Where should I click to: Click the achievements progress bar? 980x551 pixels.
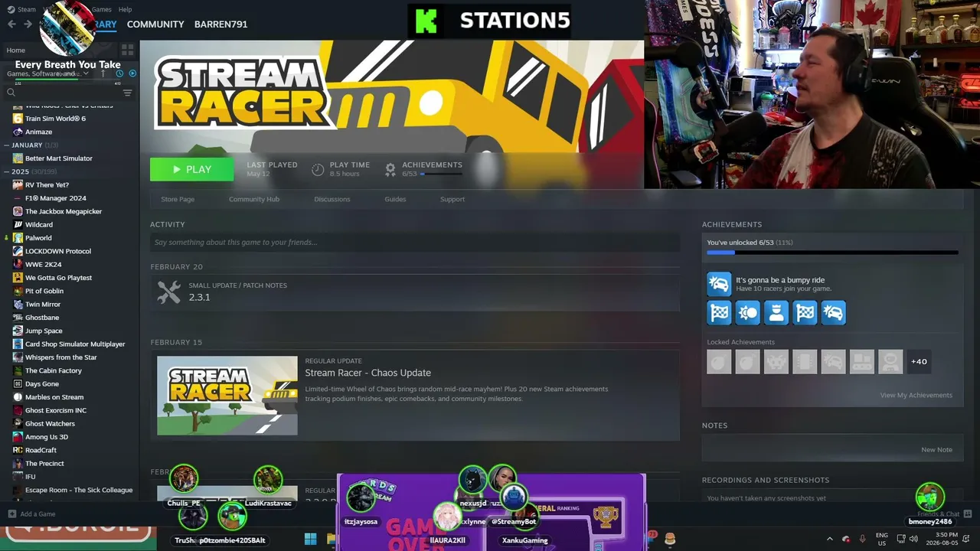coord(832,252)
